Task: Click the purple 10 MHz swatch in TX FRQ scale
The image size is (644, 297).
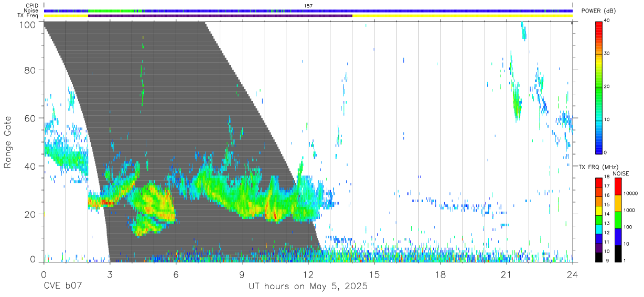Action: (599, 248)
